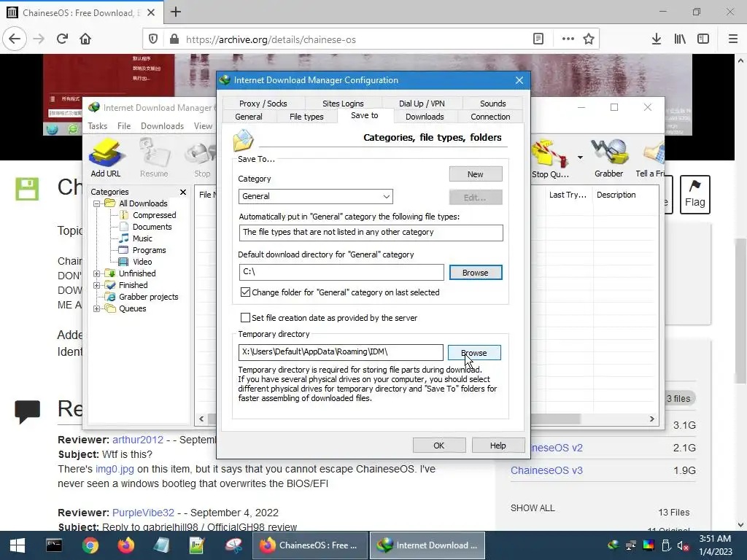Screen dimensions: 747x560
Task: Open the Firefox library icon
Action: pos(680,39)
